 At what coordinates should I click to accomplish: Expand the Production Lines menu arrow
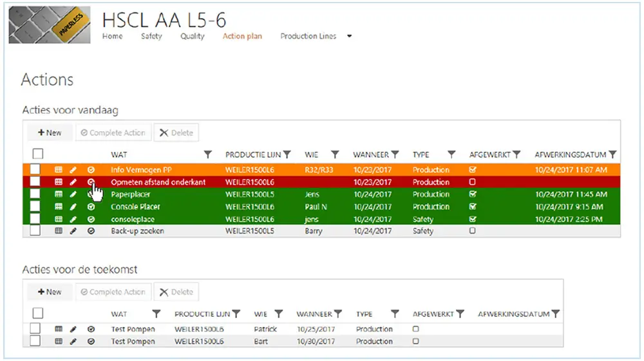click(350, 36)
